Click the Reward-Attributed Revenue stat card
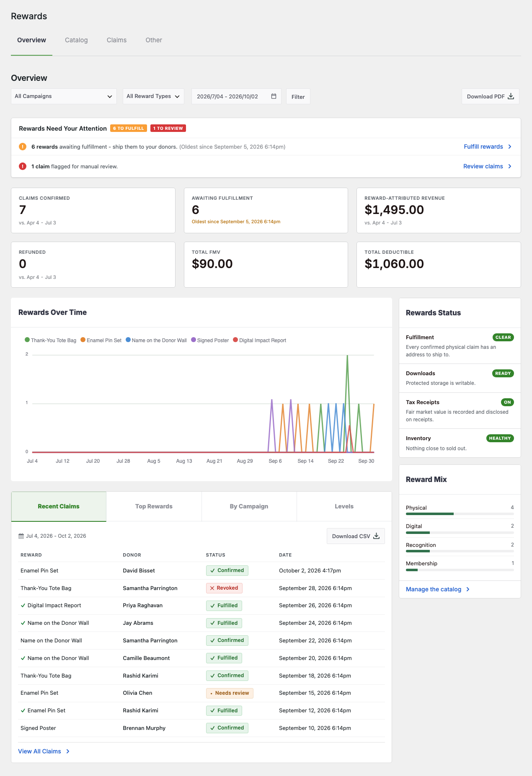 tap(439, 210)
